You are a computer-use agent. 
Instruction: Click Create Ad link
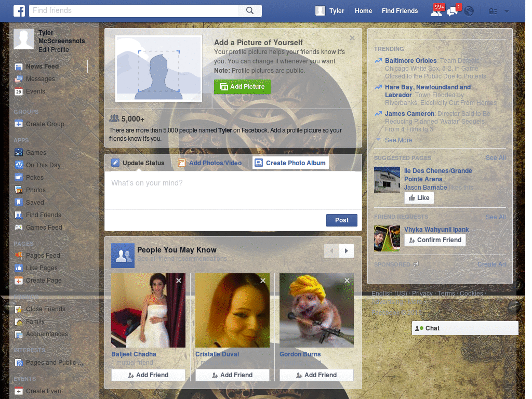(x=491, y=264)
